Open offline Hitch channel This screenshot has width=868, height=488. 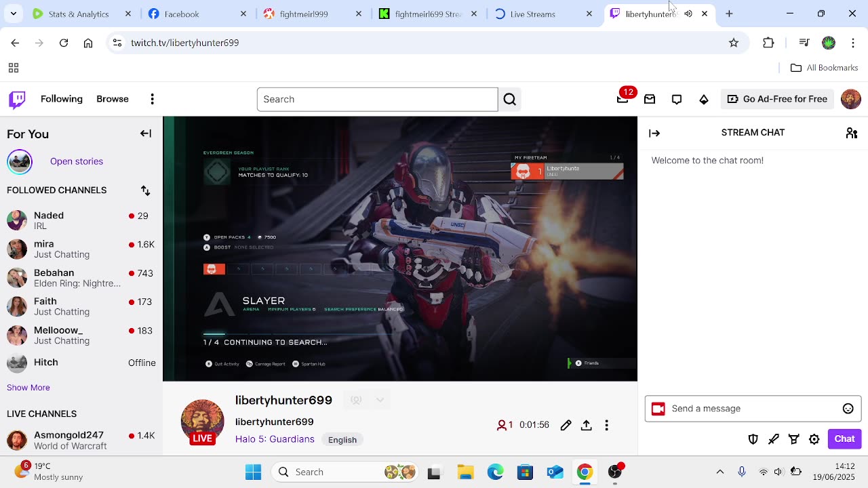[x=81, y=363]
